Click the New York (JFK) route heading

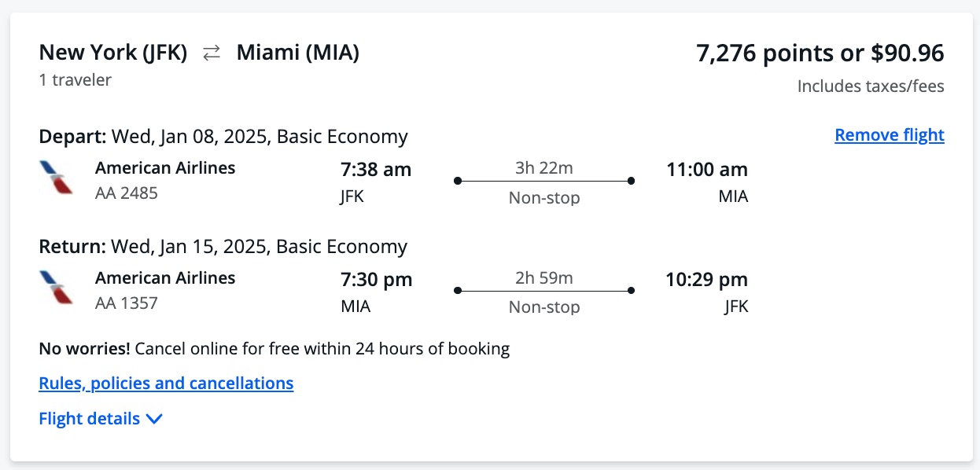point(112,52)
